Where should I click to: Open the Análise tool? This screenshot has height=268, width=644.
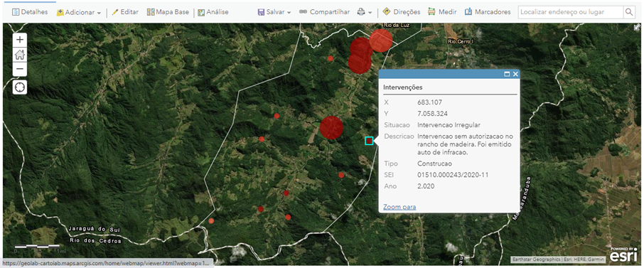click(x=213, y=12)
